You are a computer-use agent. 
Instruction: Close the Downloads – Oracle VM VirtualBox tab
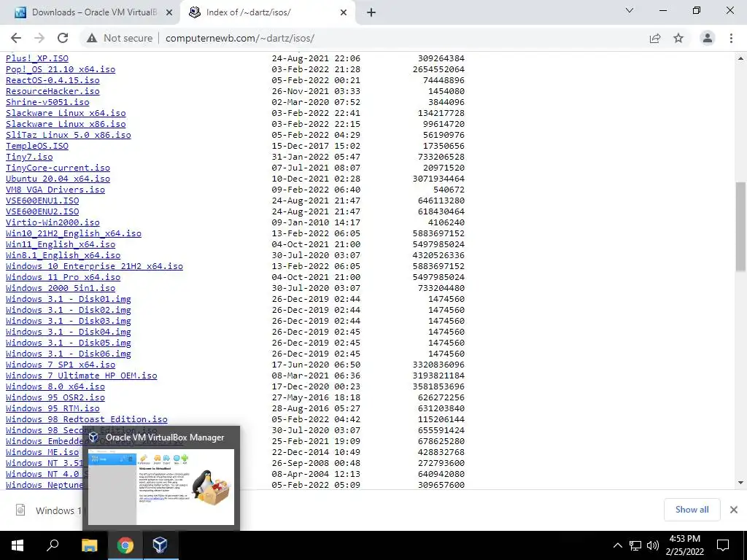click(x=169, y=13)
